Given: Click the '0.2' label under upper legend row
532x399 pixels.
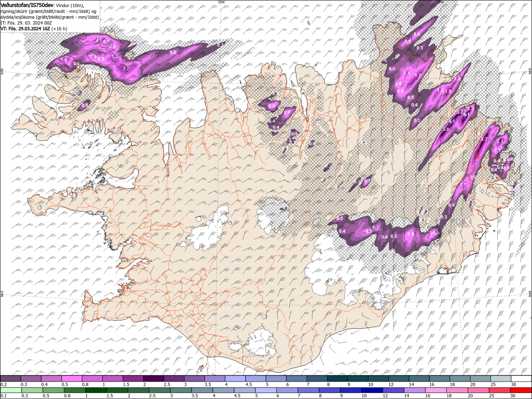Looking at the screenshot, I should click(x=3, y=384).
